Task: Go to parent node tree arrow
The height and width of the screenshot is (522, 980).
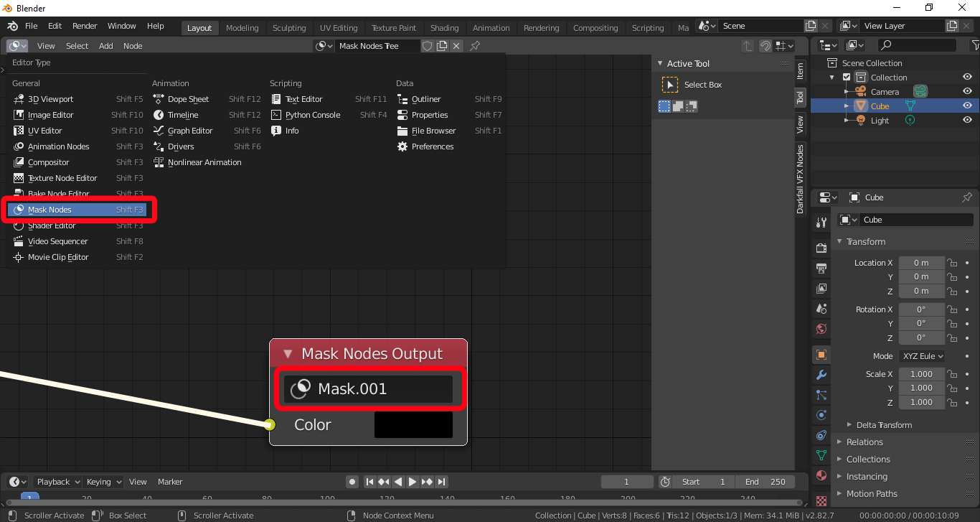Action: [748, 46]
